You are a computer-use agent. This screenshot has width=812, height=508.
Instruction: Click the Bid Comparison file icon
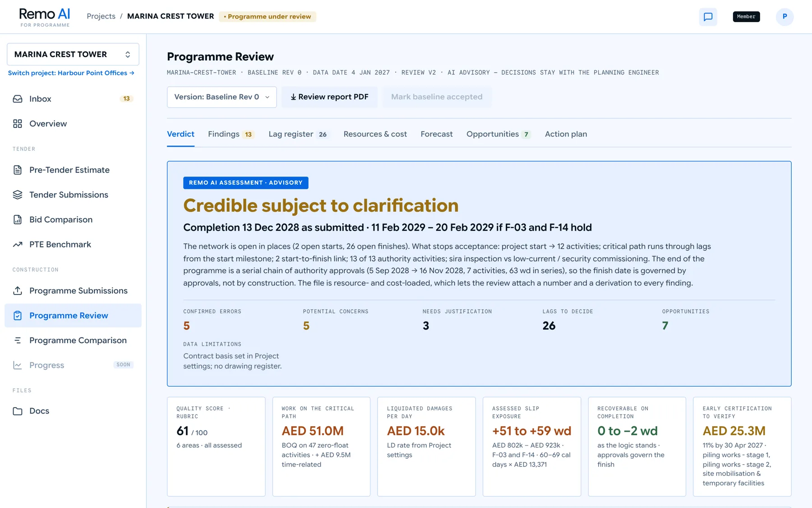(18, 220)
